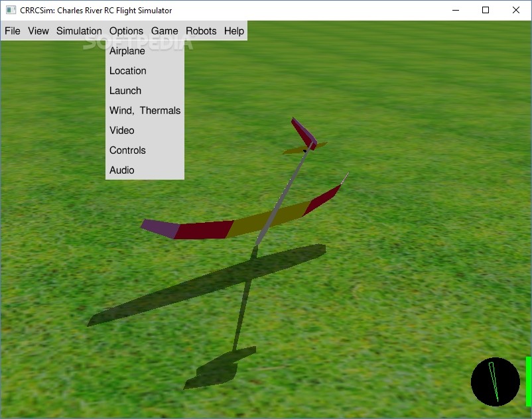Choose Audio from the Options menu
This screenshot has width=532, height=419.
pos(145,170)
